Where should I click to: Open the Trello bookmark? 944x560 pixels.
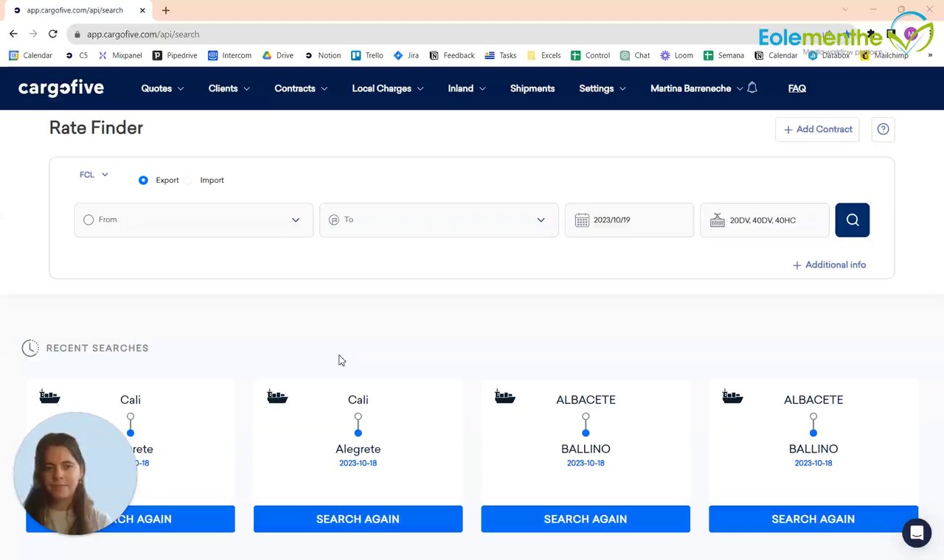(367, 55)
